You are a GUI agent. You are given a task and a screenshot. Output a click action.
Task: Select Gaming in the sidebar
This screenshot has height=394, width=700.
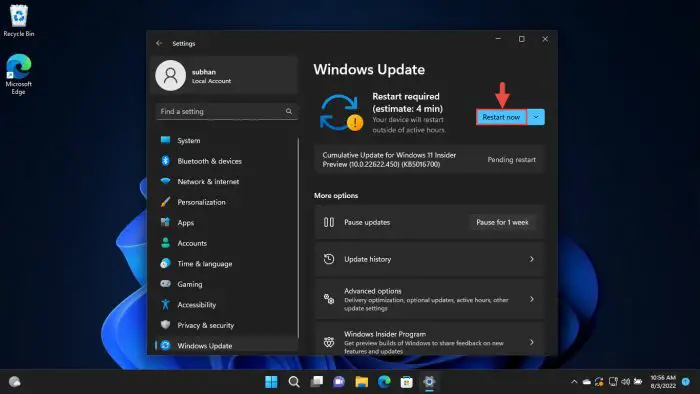tap(227, 284)
